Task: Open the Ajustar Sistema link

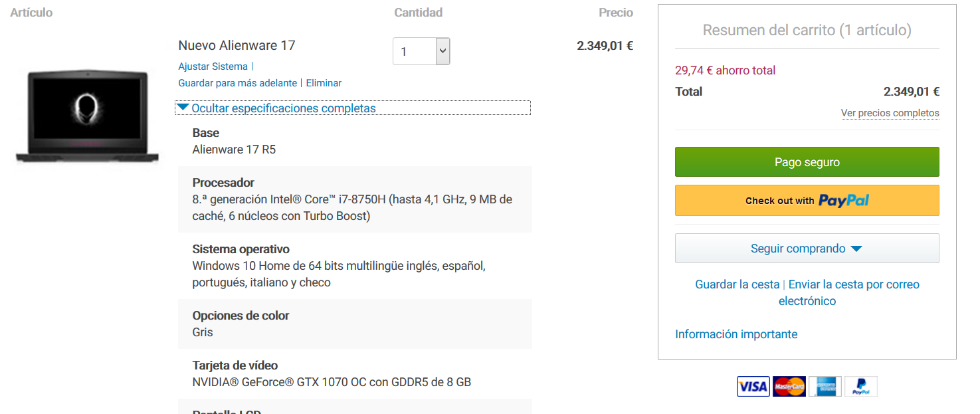Action: [213, 66]
